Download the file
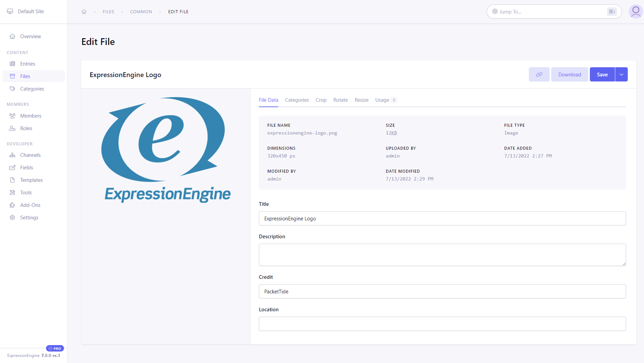 [570, 74]
